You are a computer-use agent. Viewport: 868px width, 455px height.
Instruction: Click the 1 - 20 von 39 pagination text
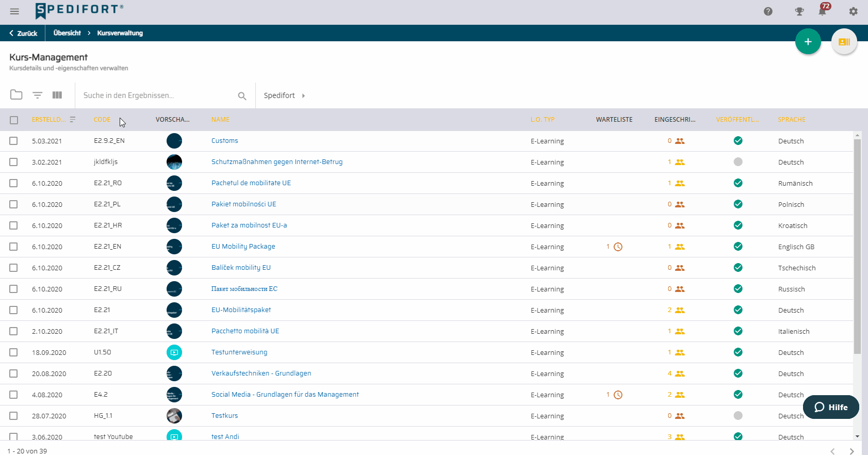point(27,451)
